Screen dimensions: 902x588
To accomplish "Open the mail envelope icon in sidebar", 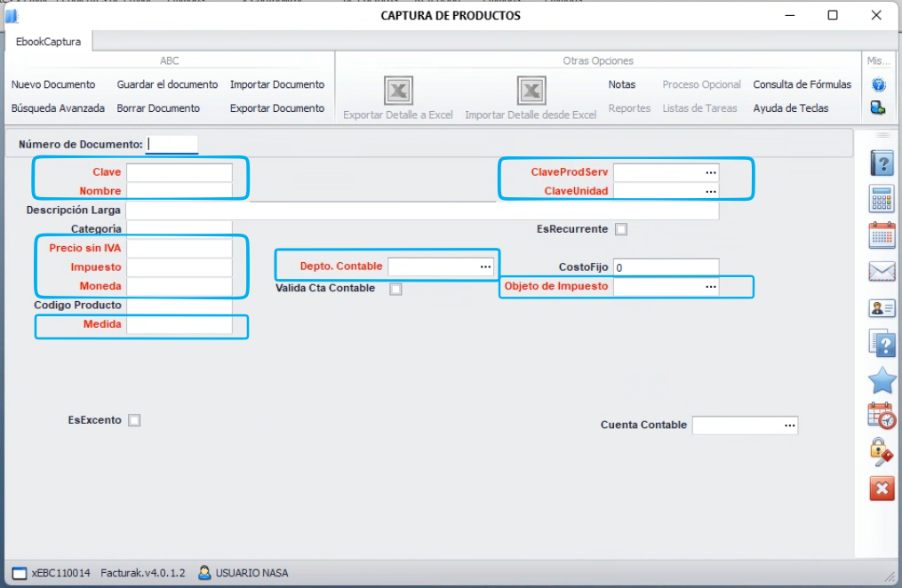I will pos(882,271).
